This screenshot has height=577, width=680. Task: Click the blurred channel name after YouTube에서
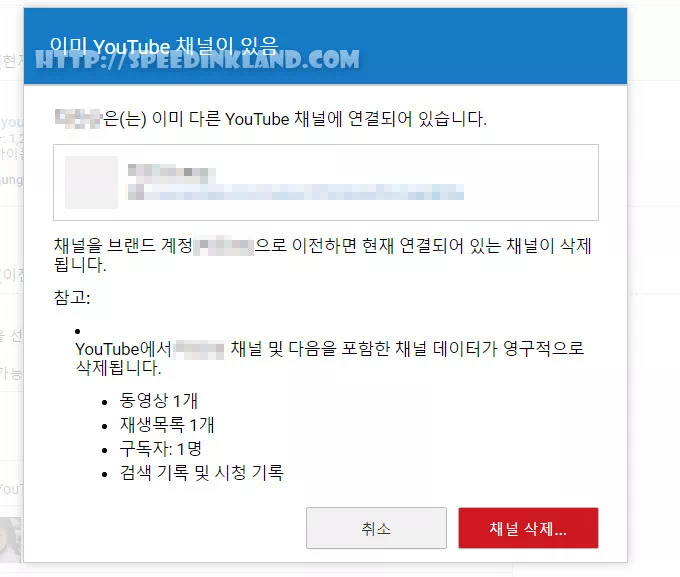(199, 350)
